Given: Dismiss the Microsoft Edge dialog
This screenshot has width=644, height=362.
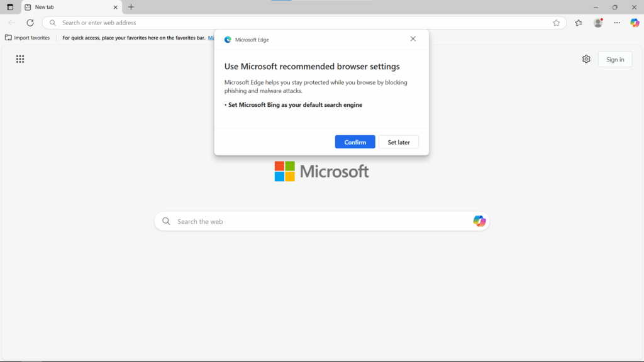Looking at the screenshot, I should coord(413,39).
